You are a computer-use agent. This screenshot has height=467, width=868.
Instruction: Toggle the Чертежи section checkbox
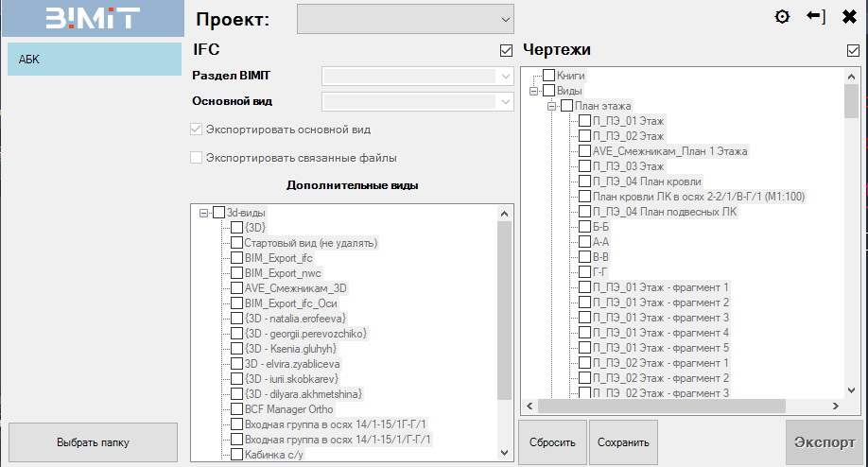(x=853, y=51)
